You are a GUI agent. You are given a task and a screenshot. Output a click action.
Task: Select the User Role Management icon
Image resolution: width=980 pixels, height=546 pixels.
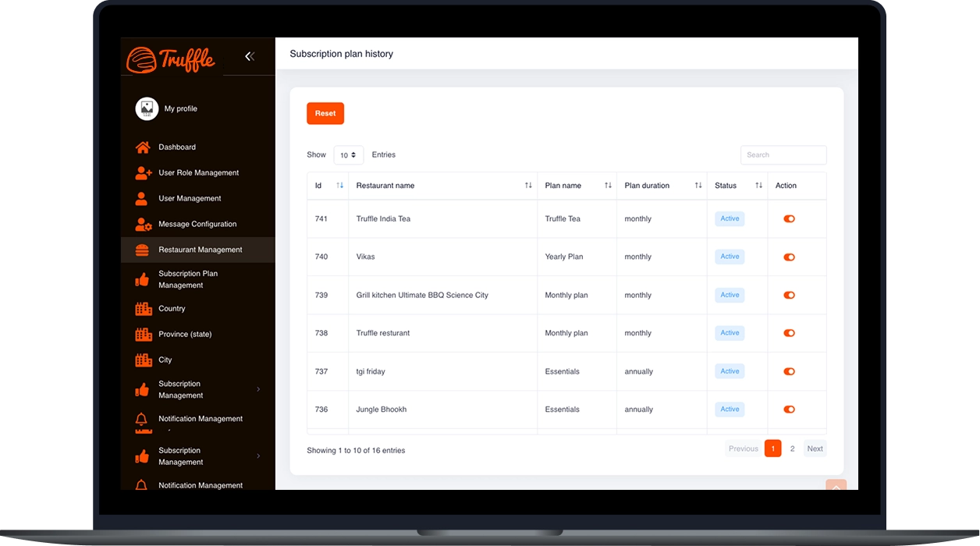(x=144, y=172)
